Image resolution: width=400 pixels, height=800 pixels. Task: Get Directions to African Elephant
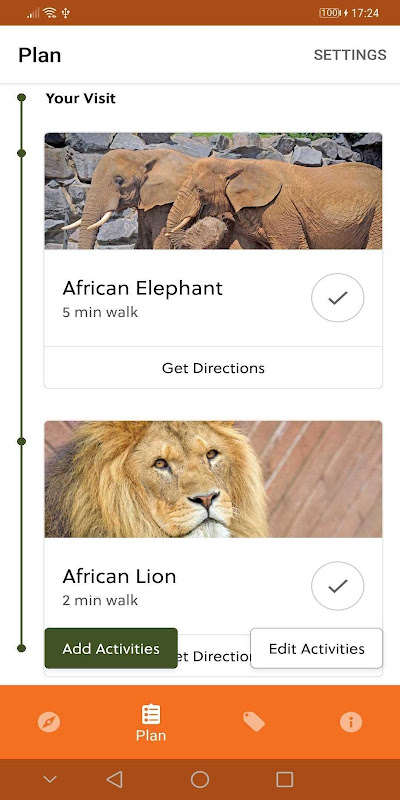[213, 368]
